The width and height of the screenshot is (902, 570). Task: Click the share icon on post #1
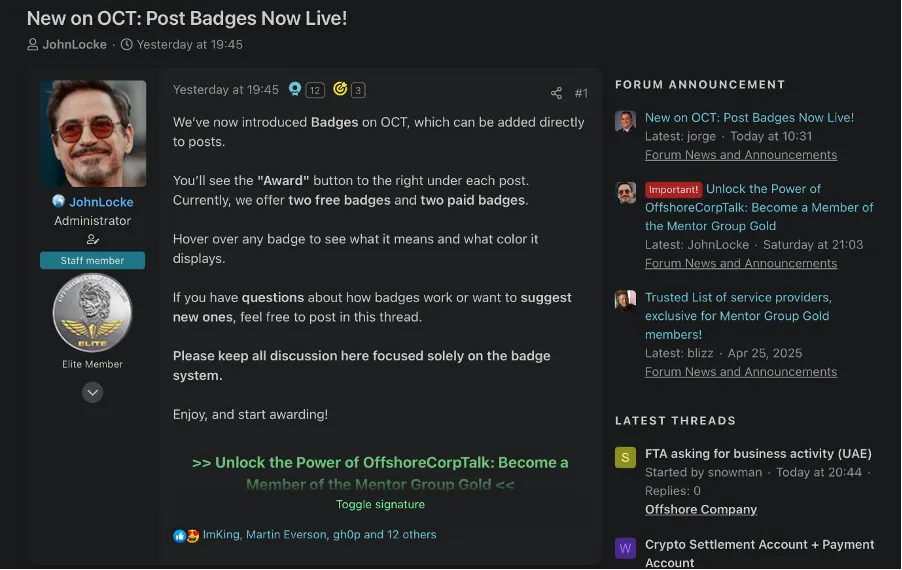[x=556, y=93]
